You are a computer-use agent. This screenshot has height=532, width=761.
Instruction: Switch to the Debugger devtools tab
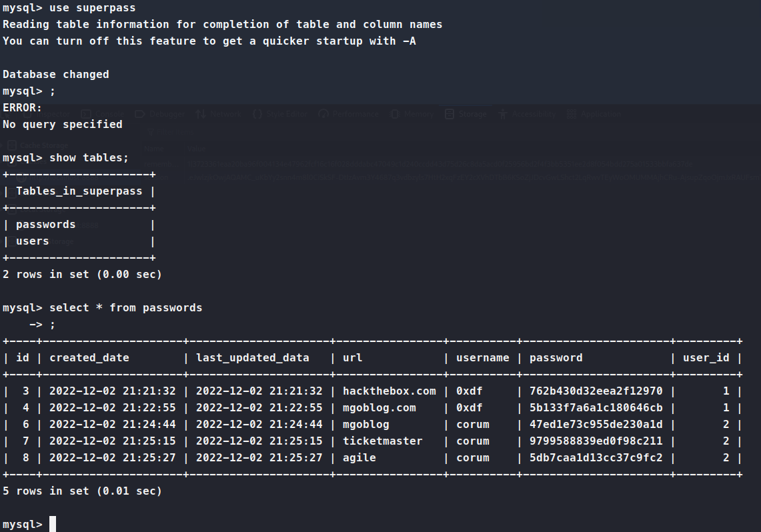pos(166,114)
